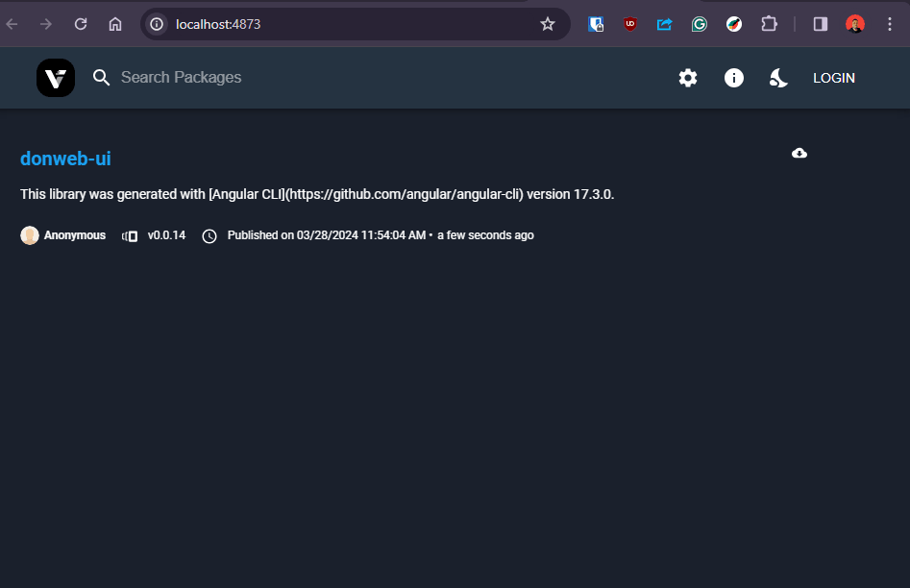910x588 pixels.
Task: Open the donweb-ui package link
Action: [x=65, y=159]
